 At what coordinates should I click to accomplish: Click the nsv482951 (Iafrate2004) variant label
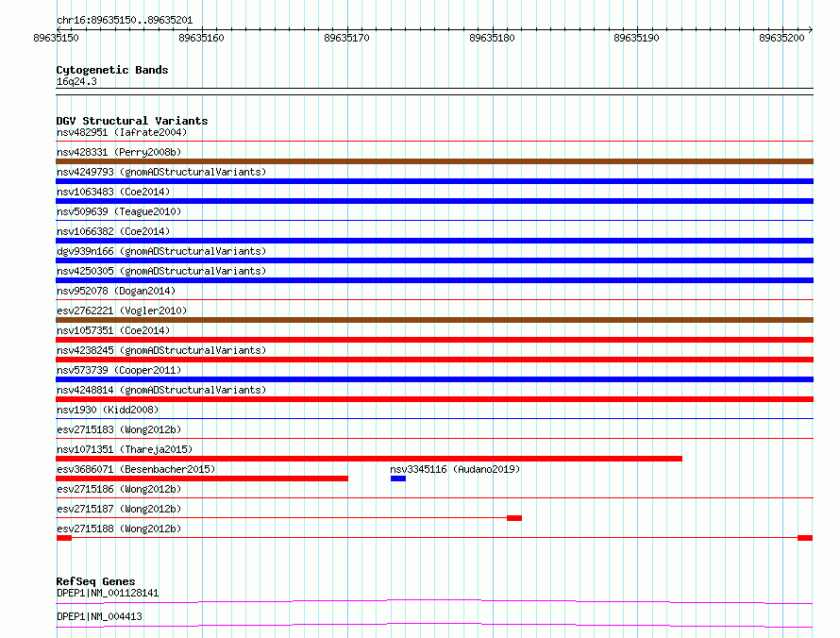(x=122, y=132)
